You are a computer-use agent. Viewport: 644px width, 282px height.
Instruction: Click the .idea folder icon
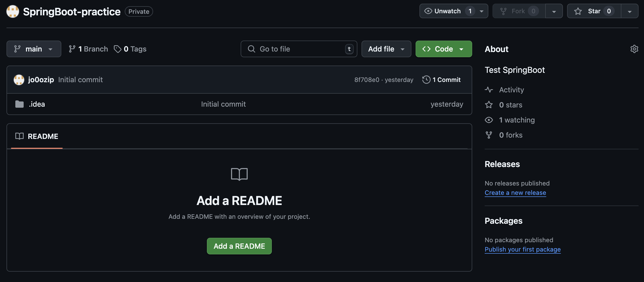click(x=19, y=104)
